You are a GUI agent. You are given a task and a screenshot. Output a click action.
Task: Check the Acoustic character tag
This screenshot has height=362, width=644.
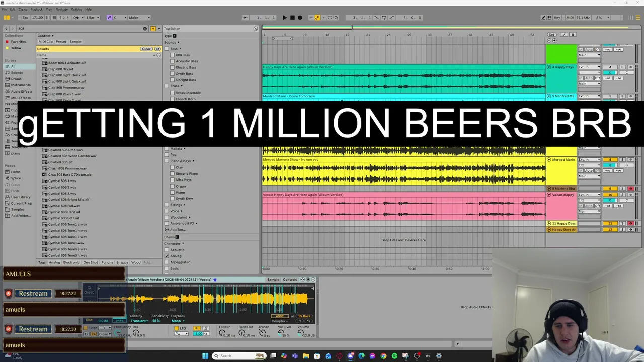point(167,250)
